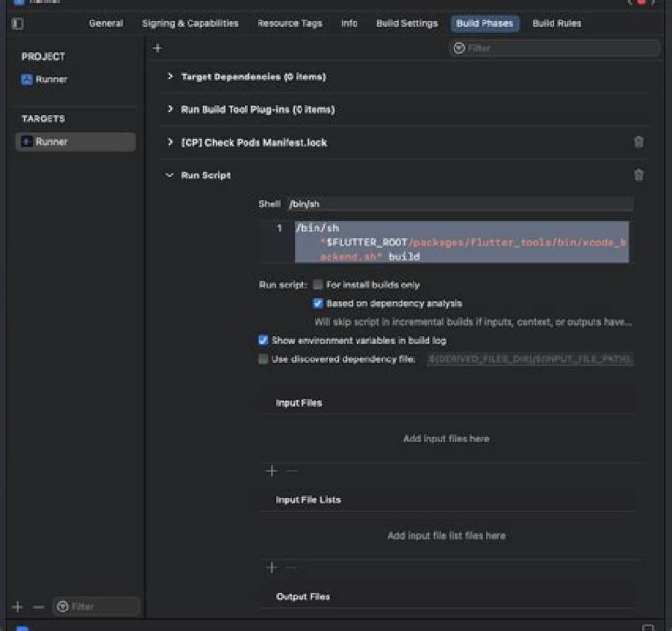Add an input file with the plus icon
The height and width of the screenshot is (631, 672).
272,470
